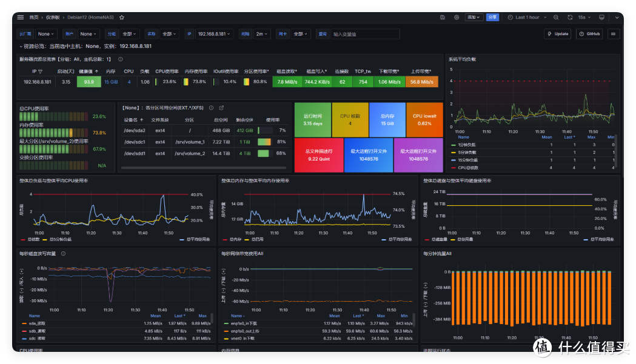
Task: Open the 每秒网络带宽使用All panel title menu
Action: click(x=242, y=254)
